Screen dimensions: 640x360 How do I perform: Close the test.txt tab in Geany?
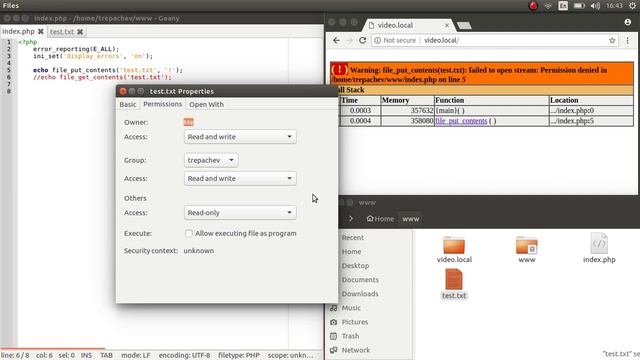click(x=80, y=31)
